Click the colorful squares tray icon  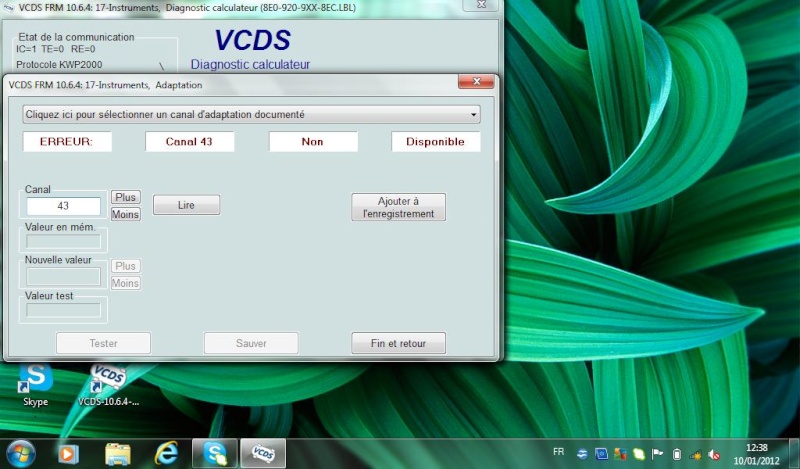(x=620, y=454)
